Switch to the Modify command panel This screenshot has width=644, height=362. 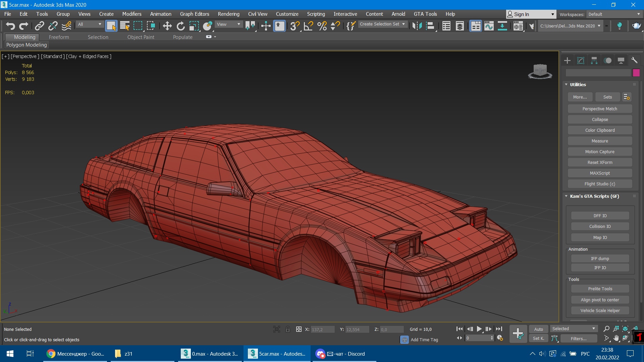pyautogui.click(x=581, y=61)
